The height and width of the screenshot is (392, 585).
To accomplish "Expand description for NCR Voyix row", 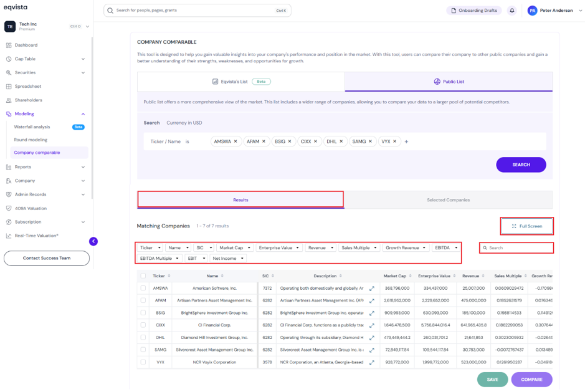I will tap(371, 363).
